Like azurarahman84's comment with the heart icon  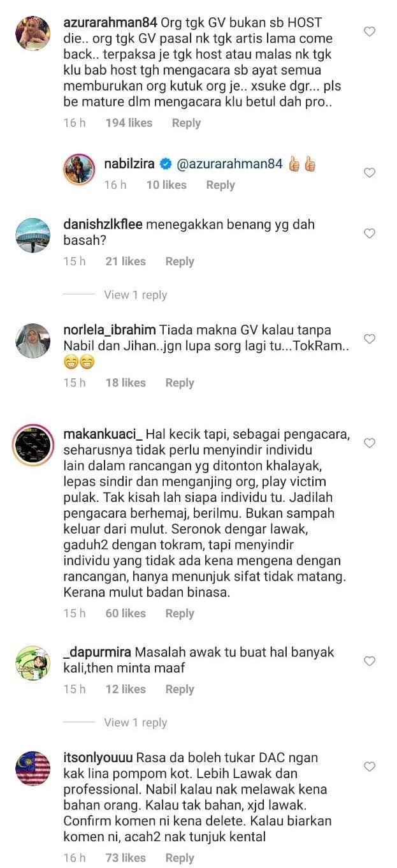[x=369, y=31]
